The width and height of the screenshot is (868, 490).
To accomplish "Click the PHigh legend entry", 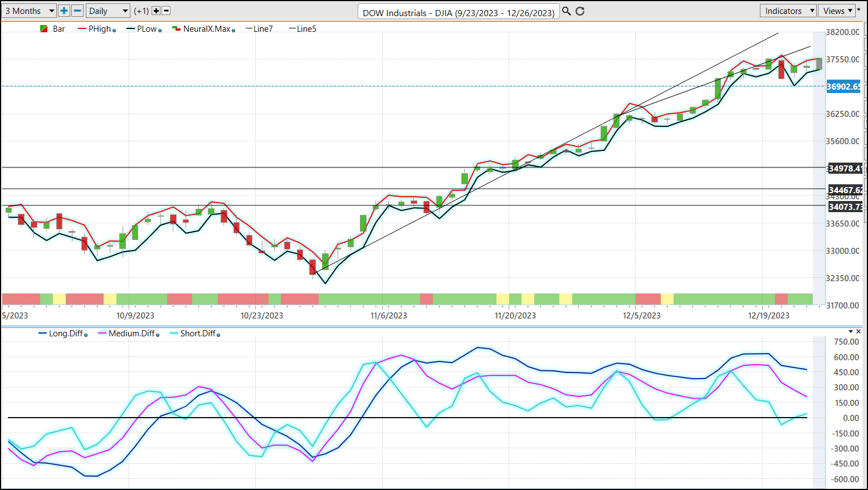I will (100, 29).
